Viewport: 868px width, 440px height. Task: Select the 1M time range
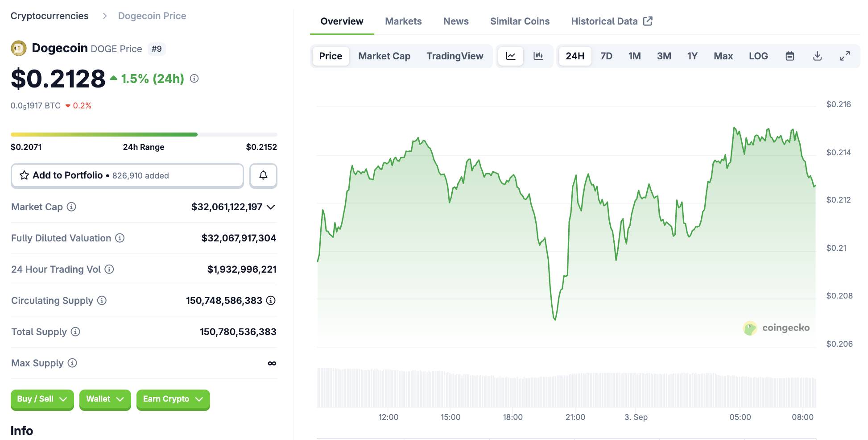click(634, 56)
